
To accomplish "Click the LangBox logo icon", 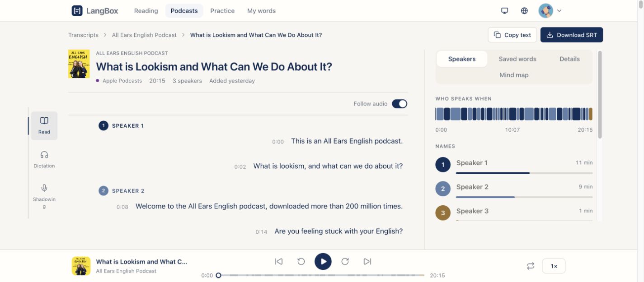I will [77, 11].
